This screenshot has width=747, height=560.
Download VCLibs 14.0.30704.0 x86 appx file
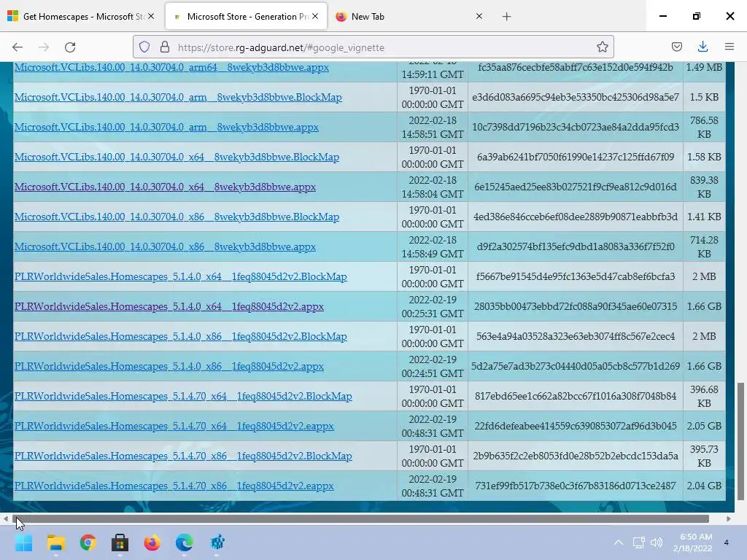click(x=165, y=247)
